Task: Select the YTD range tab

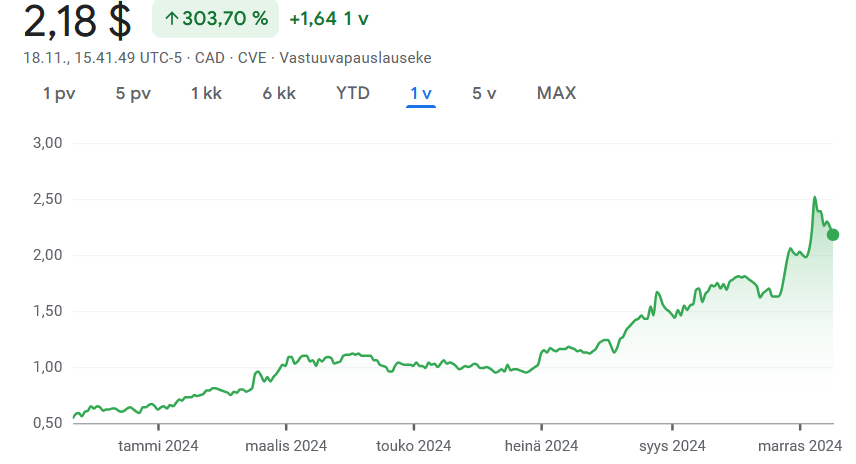Action: click(353, 93)
